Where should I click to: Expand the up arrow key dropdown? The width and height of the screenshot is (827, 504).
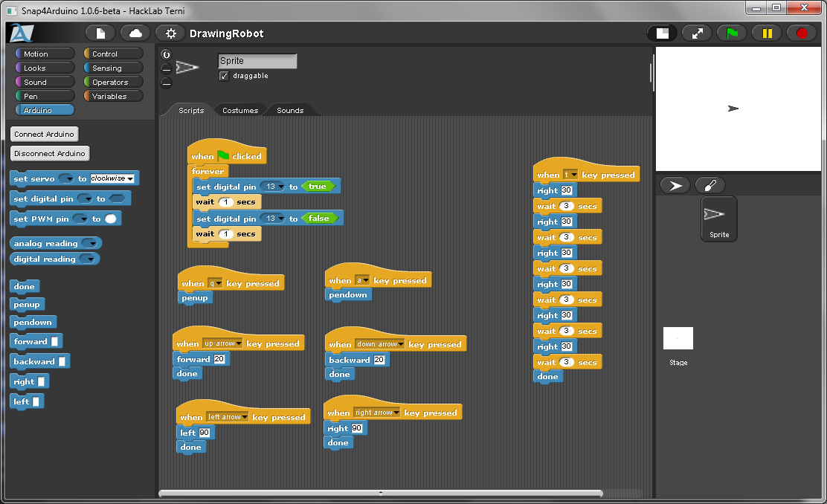click(x=239, y=344)
